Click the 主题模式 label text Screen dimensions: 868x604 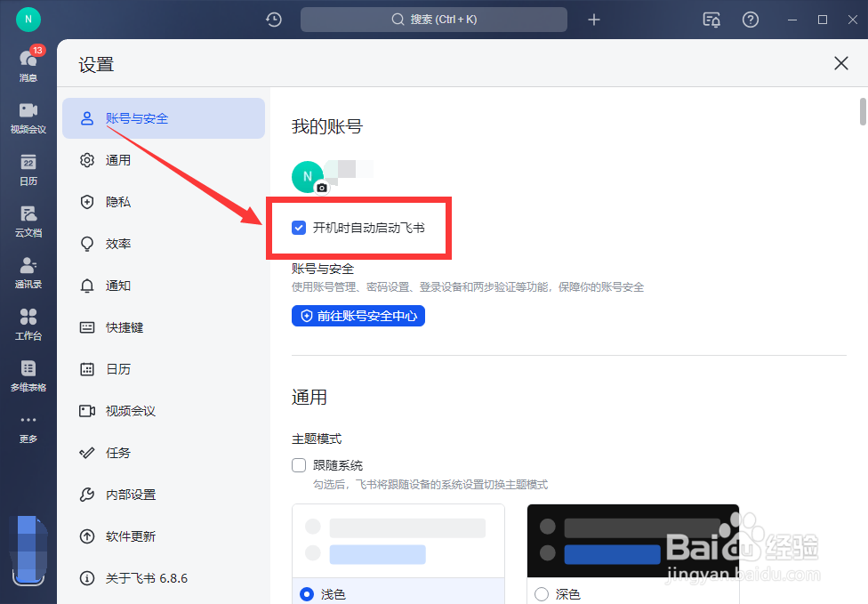tap(317, 439)
